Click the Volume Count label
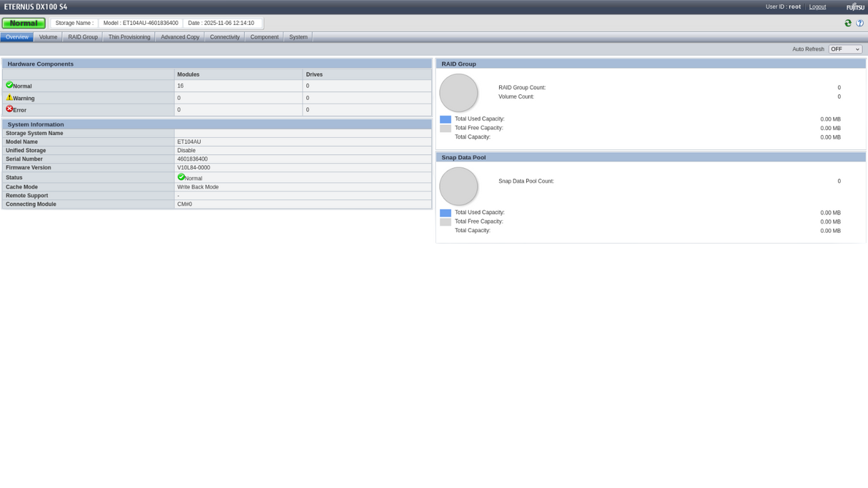868x488 pixels. [516, 96]
